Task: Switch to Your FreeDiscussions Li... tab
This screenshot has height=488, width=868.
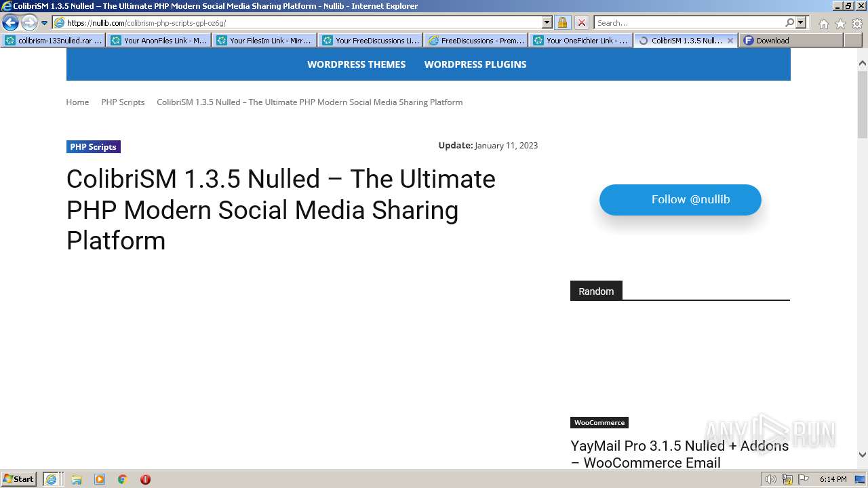Action: click(370, 41)
